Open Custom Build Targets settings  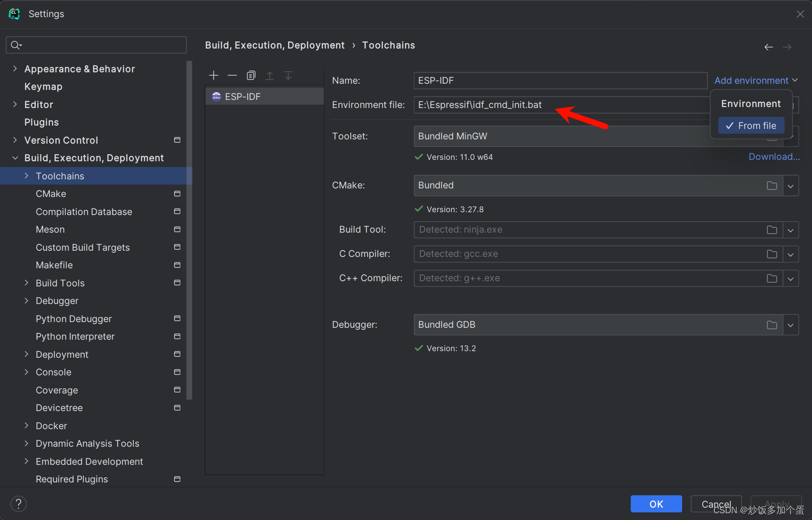pos(83,247)
